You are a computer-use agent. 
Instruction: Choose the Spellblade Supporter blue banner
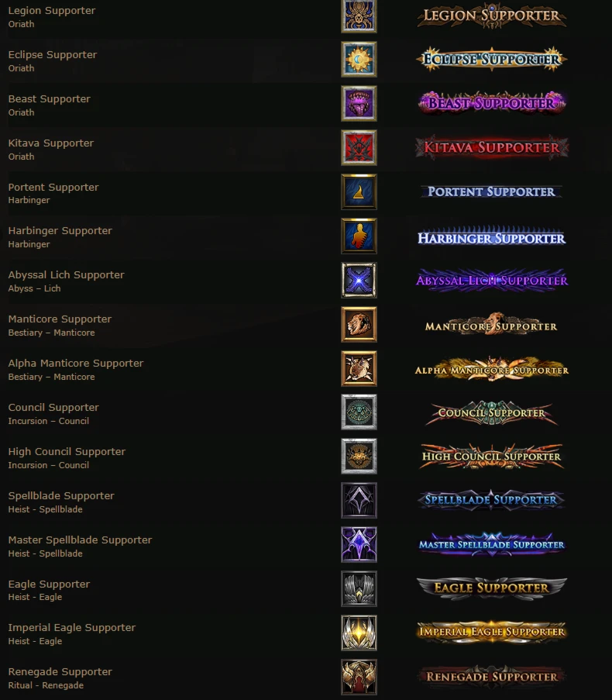point(492,499)
